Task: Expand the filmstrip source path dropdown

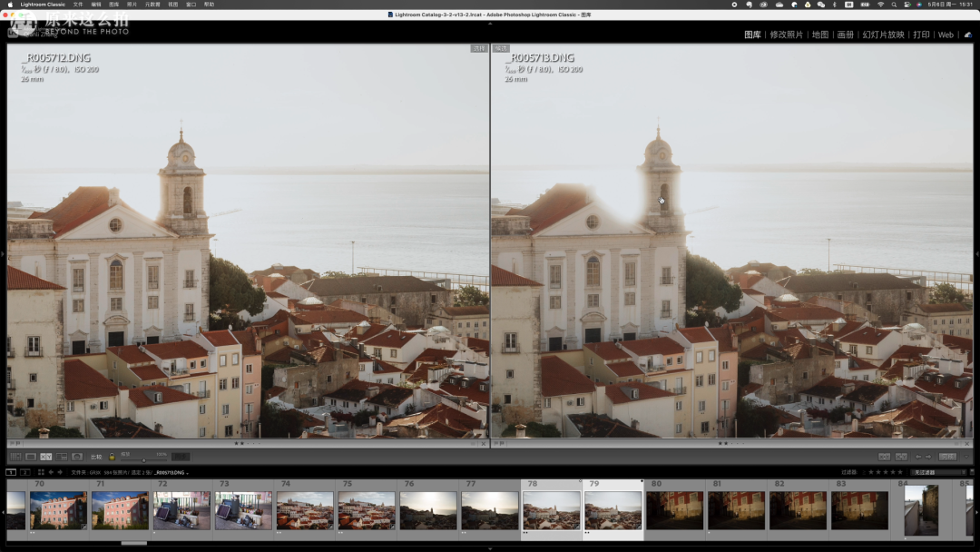Action: (x=188, y=473)
